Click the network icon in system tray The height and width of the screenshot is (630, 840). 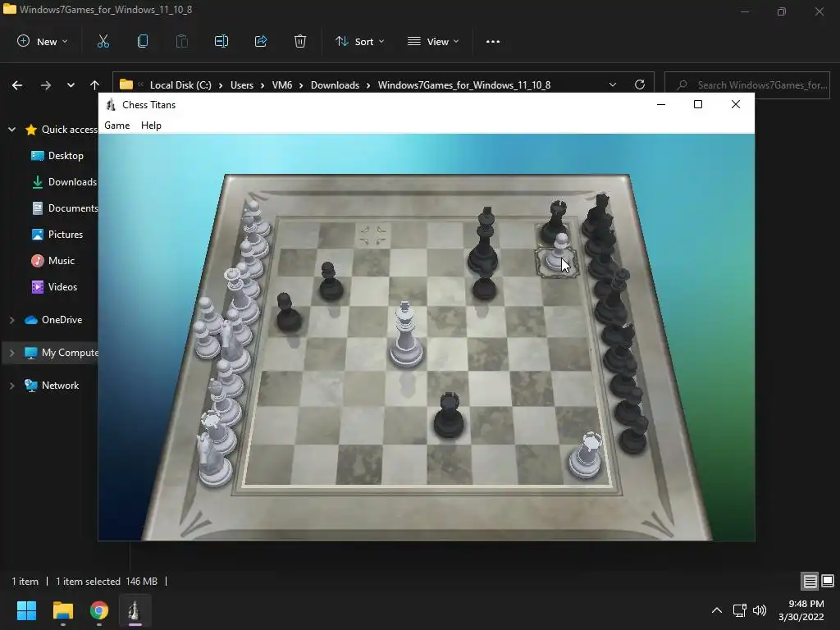pos(740,610)
